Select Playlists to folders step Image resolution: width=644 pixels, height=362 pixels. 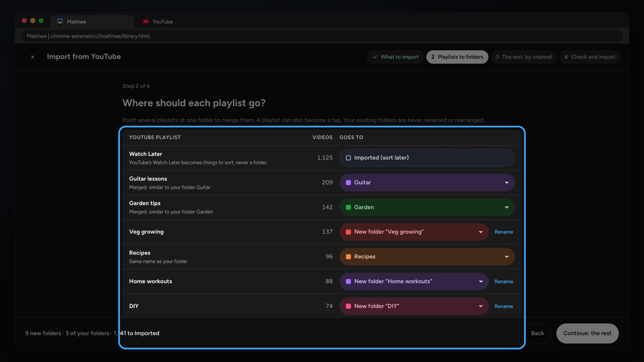[457, 57]
